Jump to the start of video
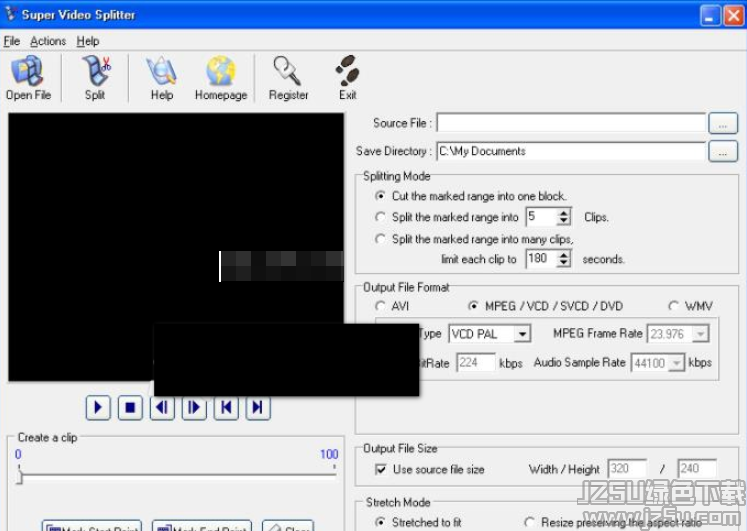Screen dimensions: 747x531 (226, 408)
